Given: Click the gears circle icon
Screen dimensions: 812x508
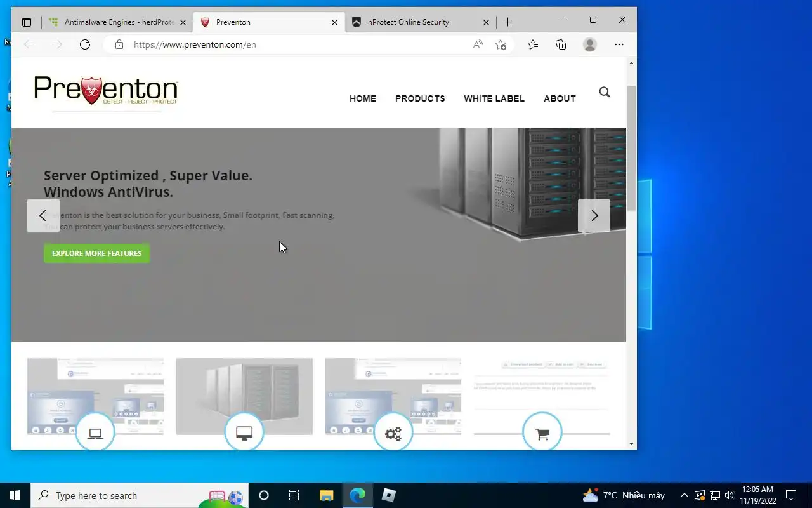Looking at the screenshot, I should pos(393,433).
